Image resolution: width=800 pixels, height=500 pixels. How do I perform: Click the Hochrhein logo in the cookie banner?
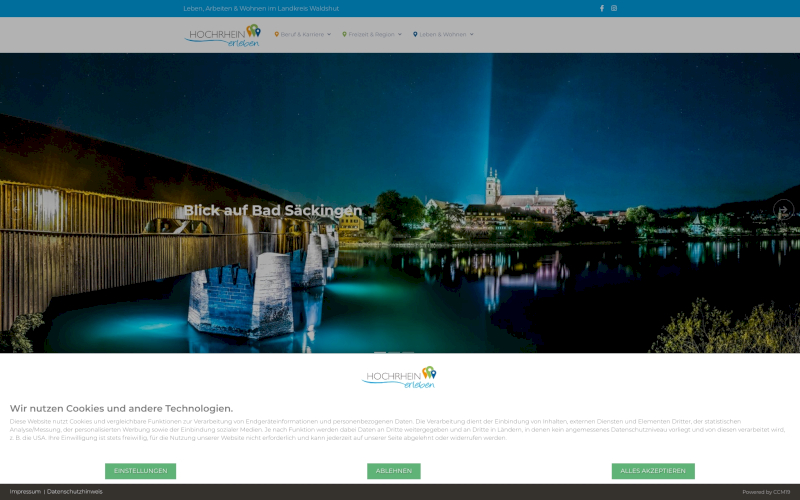tap(399, 377)
